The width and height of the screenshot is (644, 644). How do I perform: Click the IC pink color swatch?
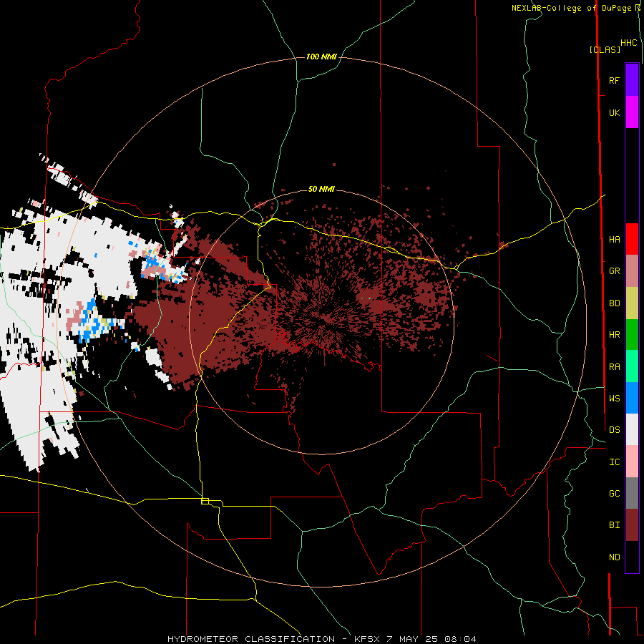pos(632,462)
